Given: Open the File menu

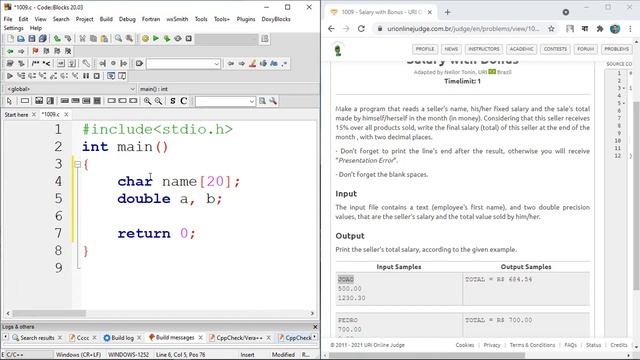Looking at the screenshot, I should (x=8, y=19).
